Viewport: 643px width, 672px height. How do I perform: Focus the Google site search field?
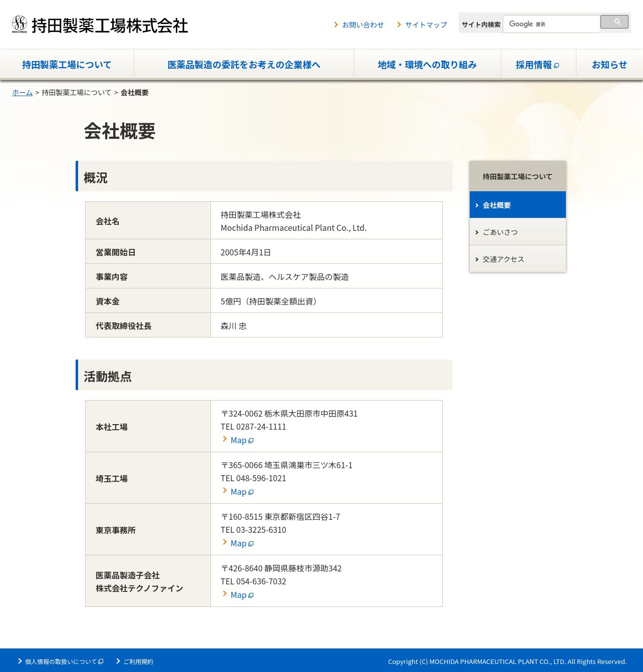(x=551, y=24)
